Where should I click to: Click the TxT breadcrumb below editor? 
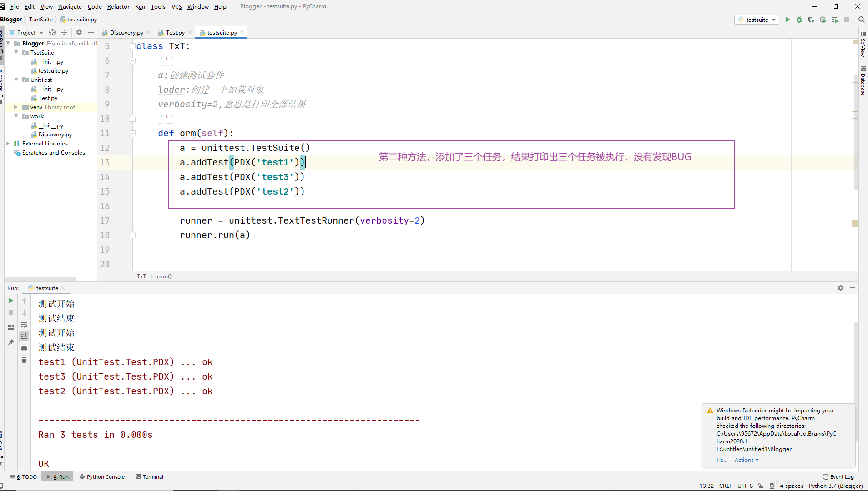(x=141, y=276)
